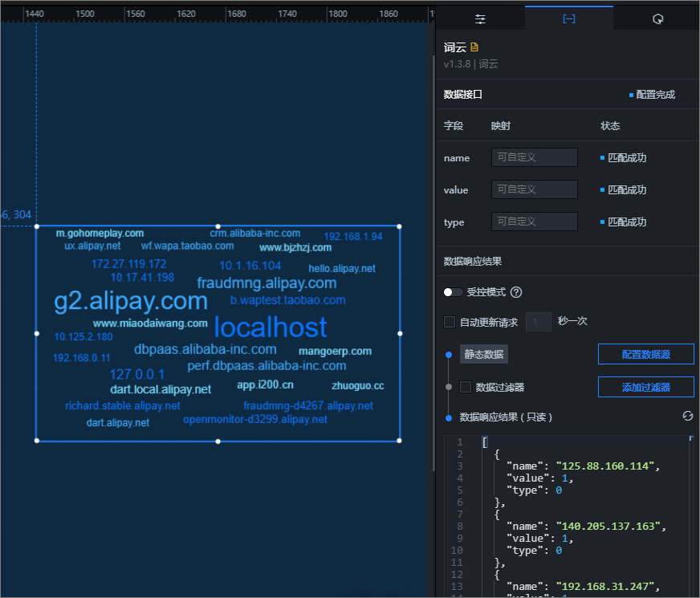Open the interaction tab icon
This screenshot has width=700, height=598.
tap(657, 19)
